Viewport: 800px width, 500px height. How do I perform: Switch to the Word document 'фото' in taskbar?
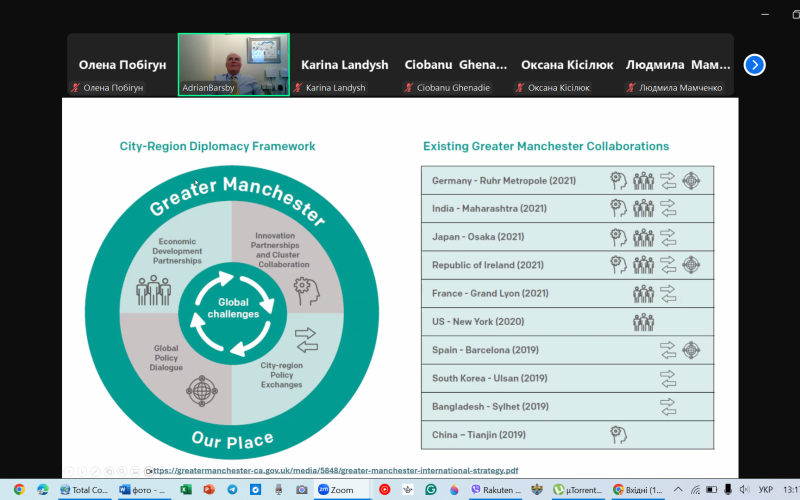point(142,490)
